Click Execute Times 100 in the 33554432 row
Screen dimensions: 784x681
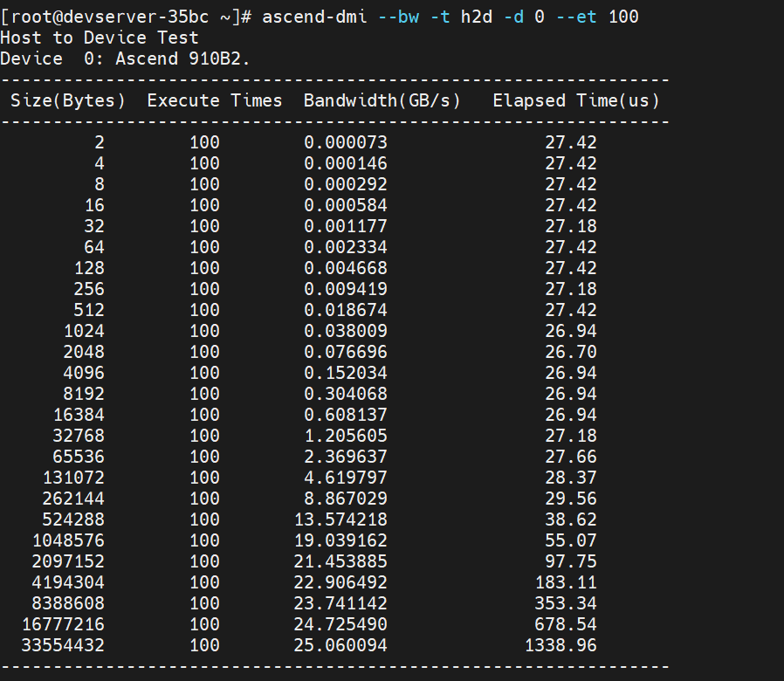pyautogui.click(x=204, y=646)
